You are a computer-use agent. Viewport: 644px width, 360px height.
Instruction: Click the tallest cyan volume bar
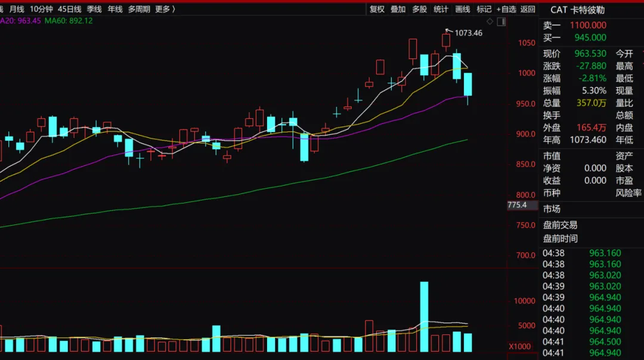(425, 317)
